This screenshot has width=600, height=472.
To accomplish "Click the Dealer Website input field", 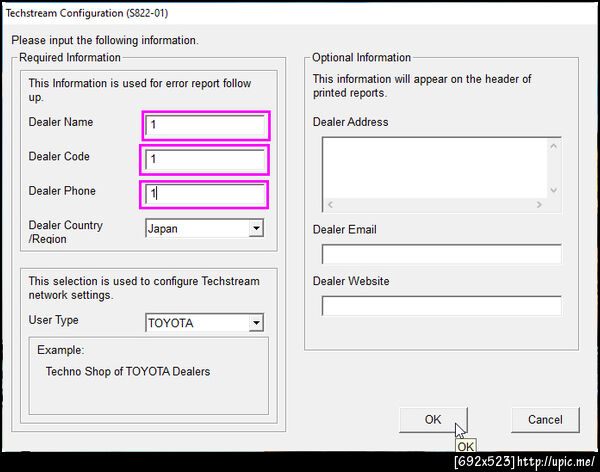I will tap(442, 306).
